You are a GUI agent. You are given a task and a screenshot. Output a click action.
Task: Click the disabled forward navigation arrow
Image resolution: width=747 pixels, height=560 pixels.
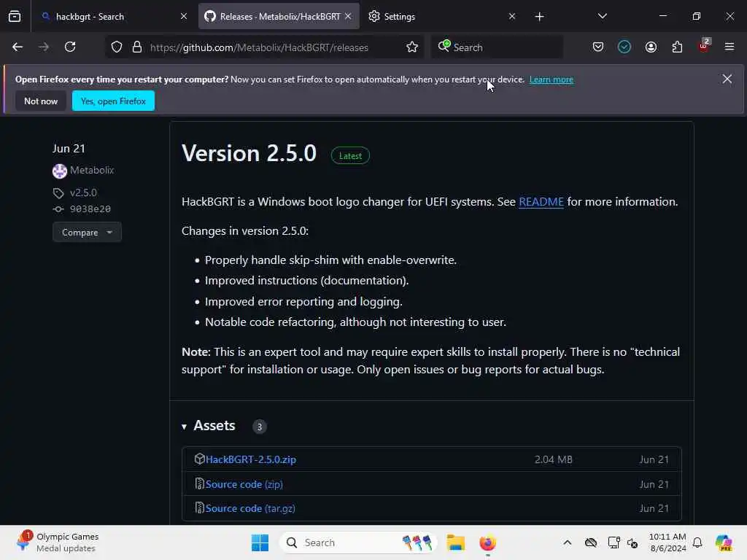coord(44,47)
